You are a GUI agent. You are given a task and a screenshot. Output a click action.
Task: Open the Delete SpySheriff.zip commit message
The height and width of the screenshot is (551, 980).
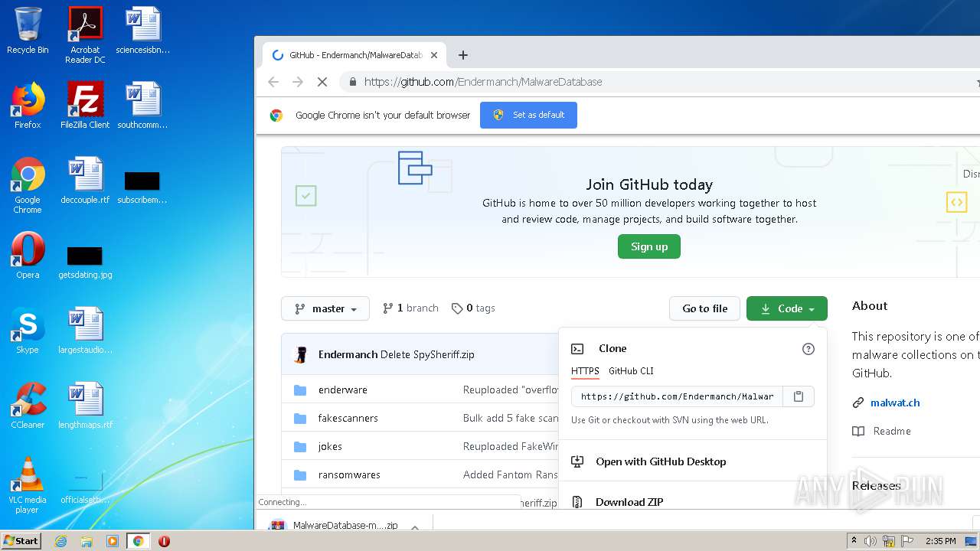(427, 355)
